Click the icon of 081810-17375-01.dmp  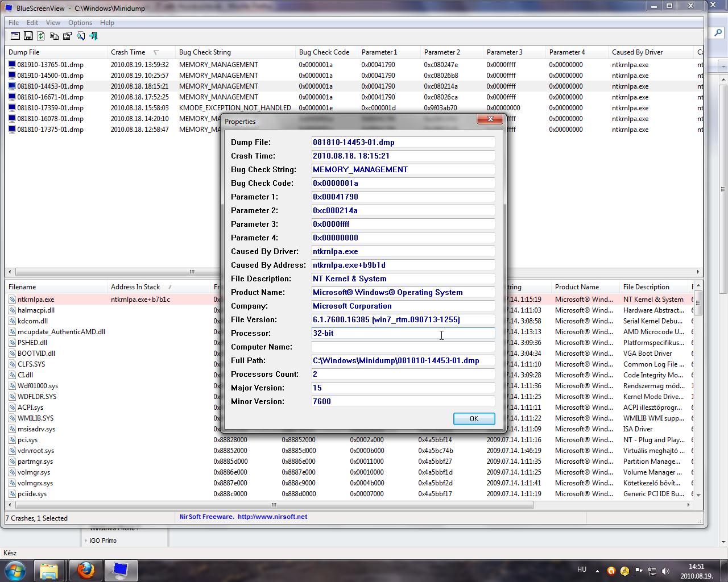point(12,130)
